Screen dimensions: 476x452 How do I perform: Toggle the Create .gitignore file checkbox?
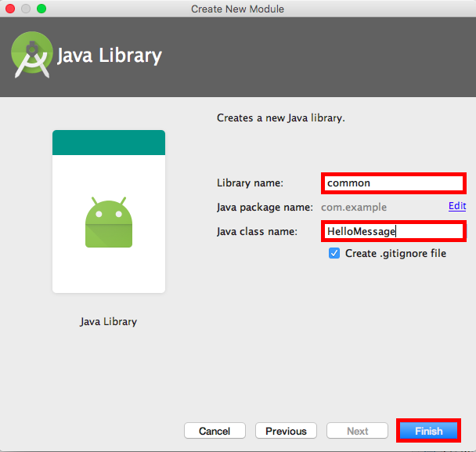pos(335,253)
